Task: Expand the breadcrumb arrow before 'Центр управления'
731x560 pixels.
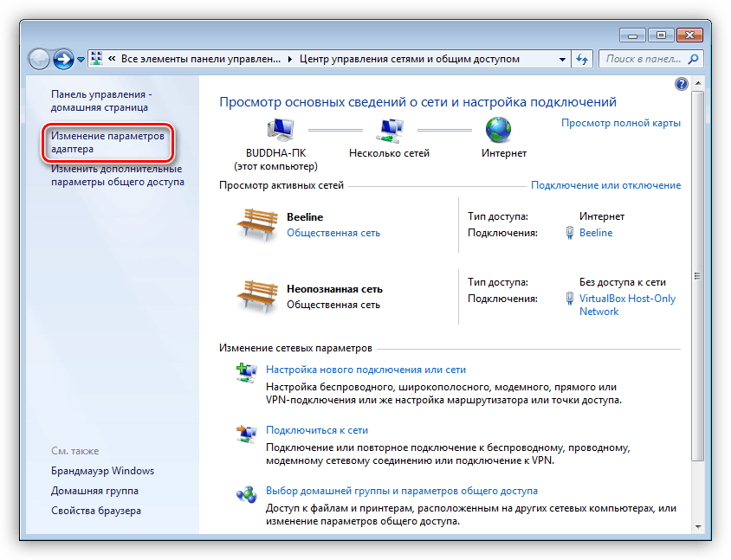Action: point(290,59)
